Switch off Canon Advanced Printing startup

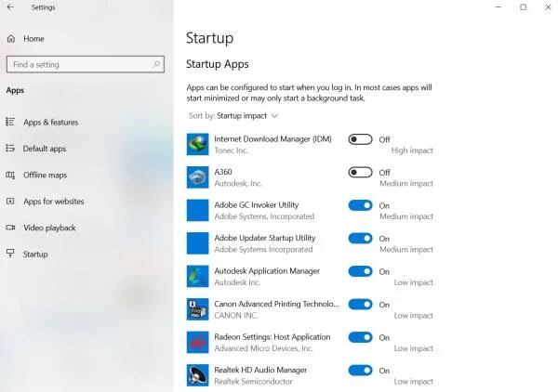[360, 304]
